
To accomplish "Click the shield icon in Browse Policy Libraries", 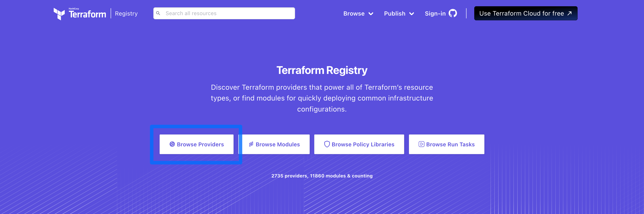I will [327, 144].
